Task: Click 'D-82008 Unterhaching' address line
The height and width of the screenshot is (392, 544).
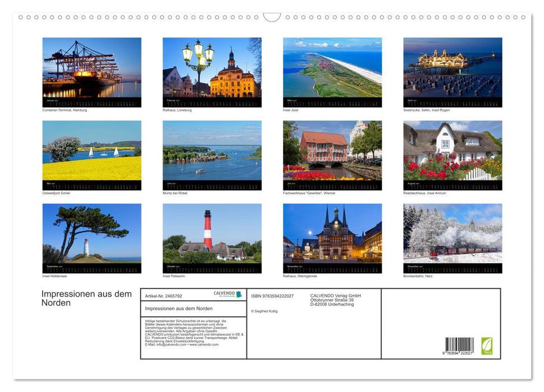Action: coord(332,304)
